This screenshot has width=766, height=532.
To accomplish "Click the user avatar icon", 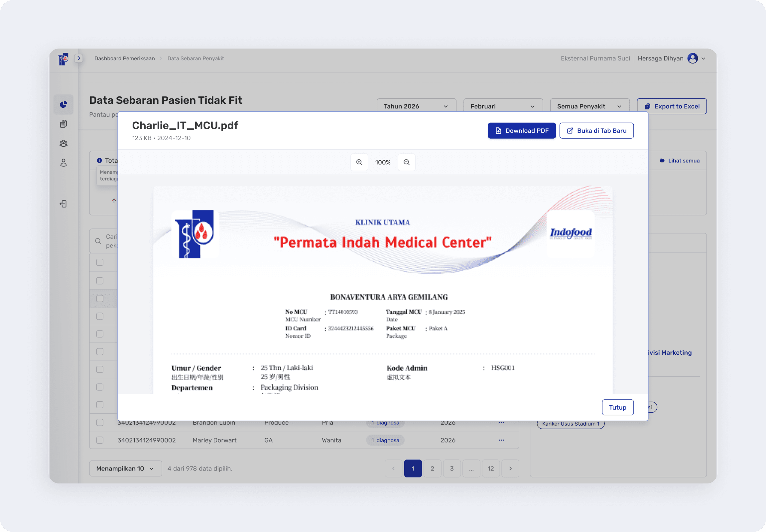I will (693, 58).
